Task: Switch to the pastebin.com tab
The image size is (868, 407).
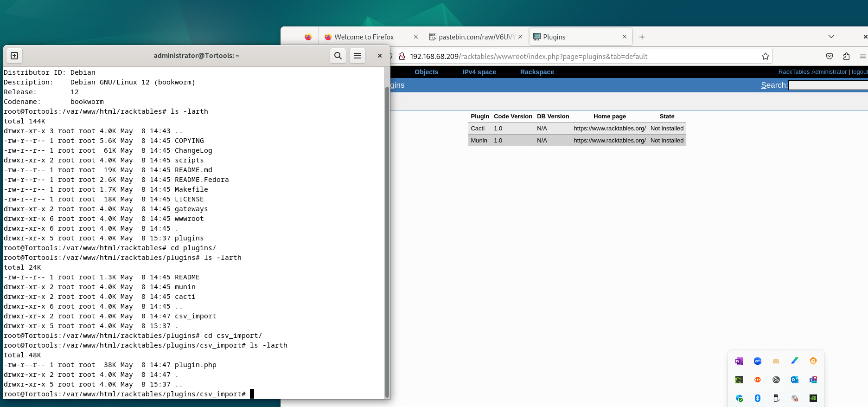Action: click(x=476, y=37)
